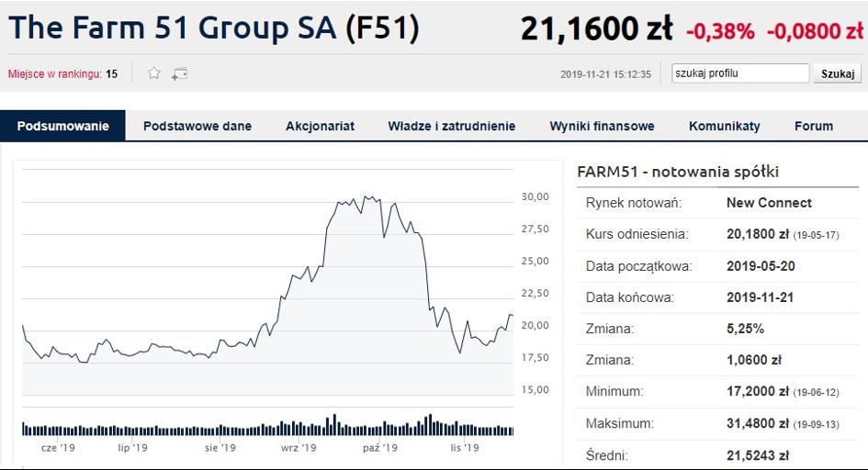The height and width of the screenshot is (470, 868).
Task: Open Wyniki finansowe tab
Action: click(x=603, y=126)
